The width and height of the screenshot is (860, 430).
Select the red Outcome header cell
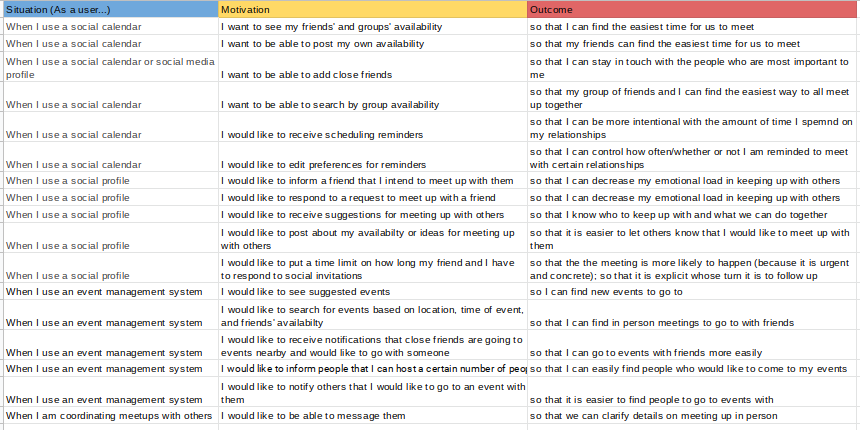click(693, 9)
